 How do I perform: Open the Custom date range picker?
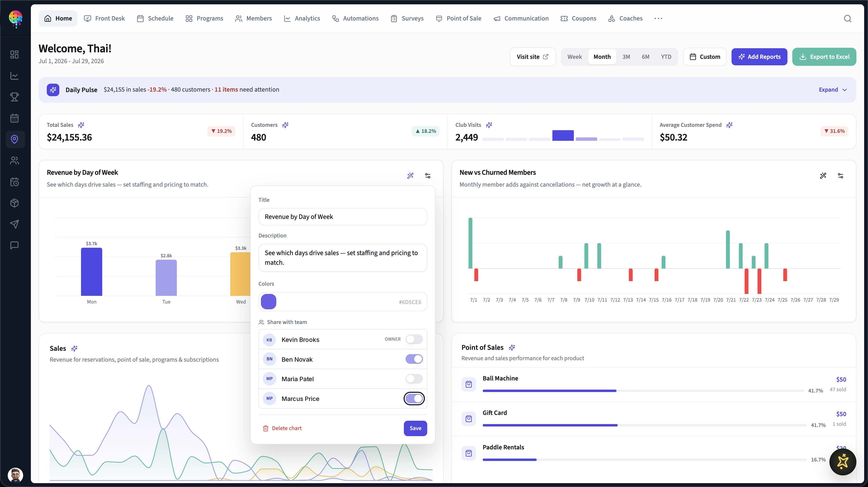tap(705, 57)
